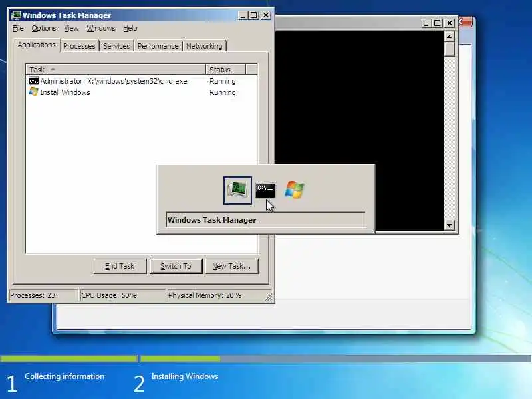532x399 pixels.
Task: Click the Install Windows row icon
Action: (34, 92)
